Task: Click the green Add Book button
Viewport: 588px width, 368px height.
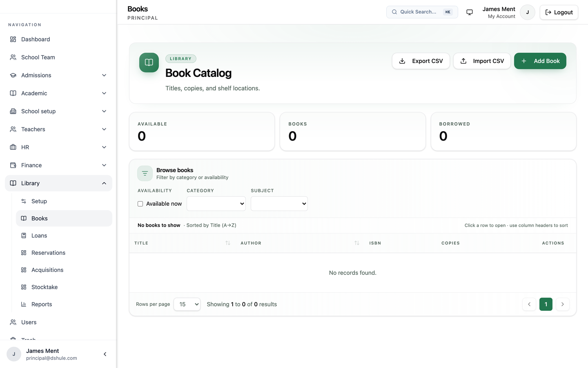Action: click(x=540, y=61)
